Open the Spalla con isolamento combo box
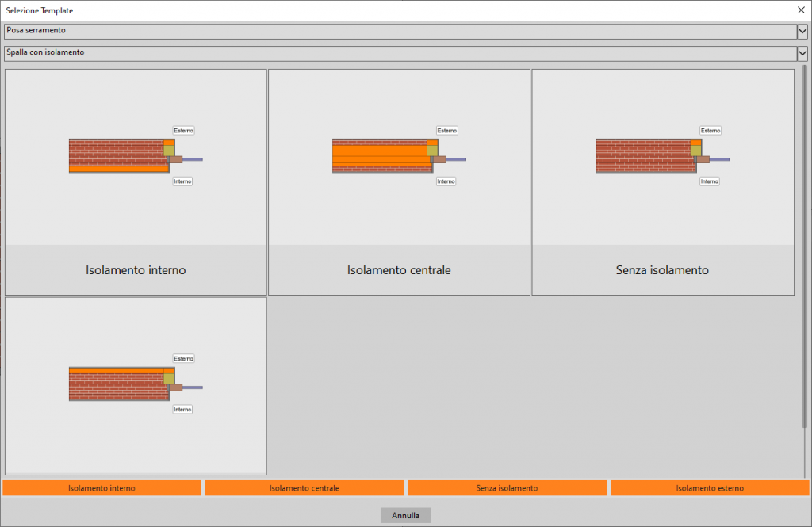The height and width of the screenshot is (527, 812). pos(396,53)
